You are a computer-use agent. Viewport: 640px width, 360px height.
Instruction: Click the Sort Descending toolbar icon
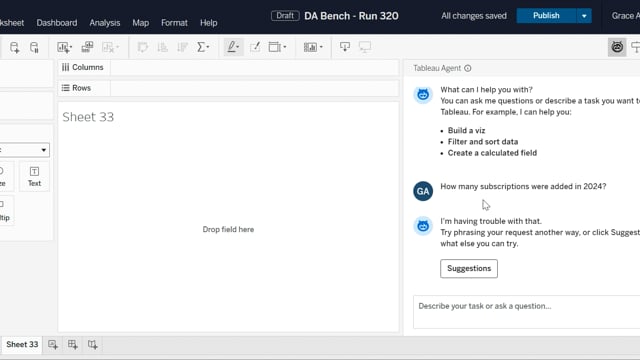coord(182,47)
